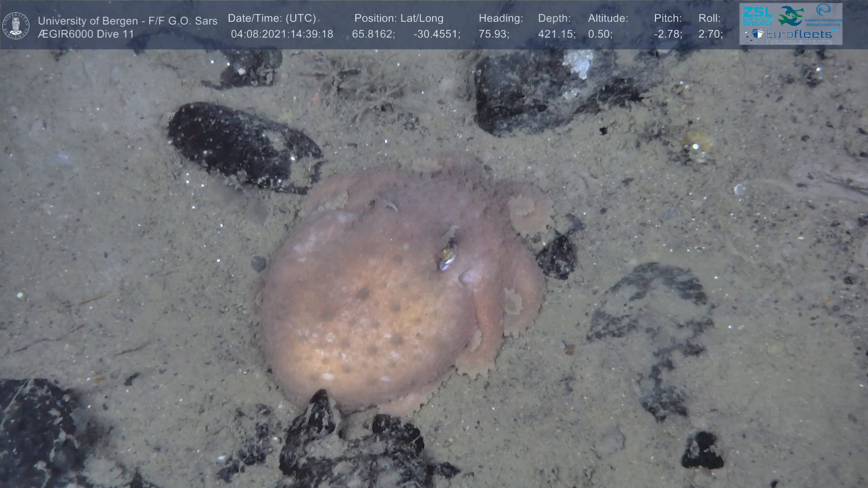Click the Altitude value 0.50
The height and width of the screenshot is (488, 868).
click(x=600, y=34)
